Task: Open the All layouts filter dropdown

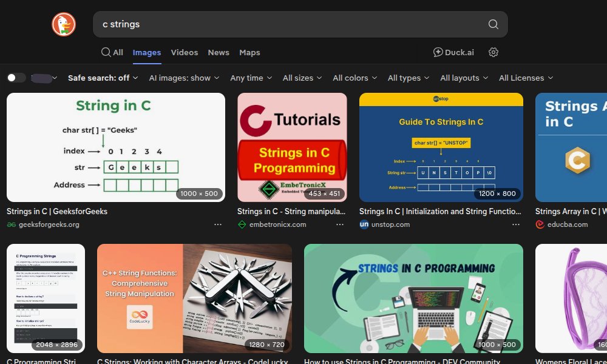Action: 464,78
